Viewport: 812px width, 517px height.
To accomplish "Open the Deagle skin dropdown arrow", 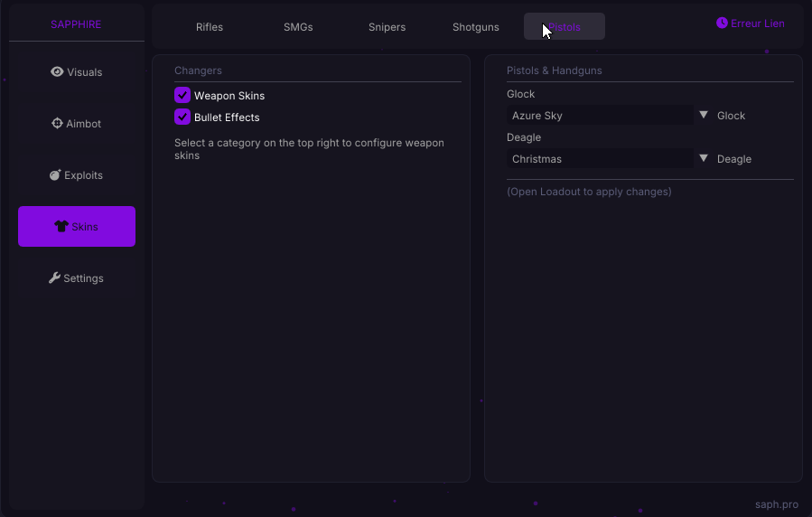I will (704, 158).
